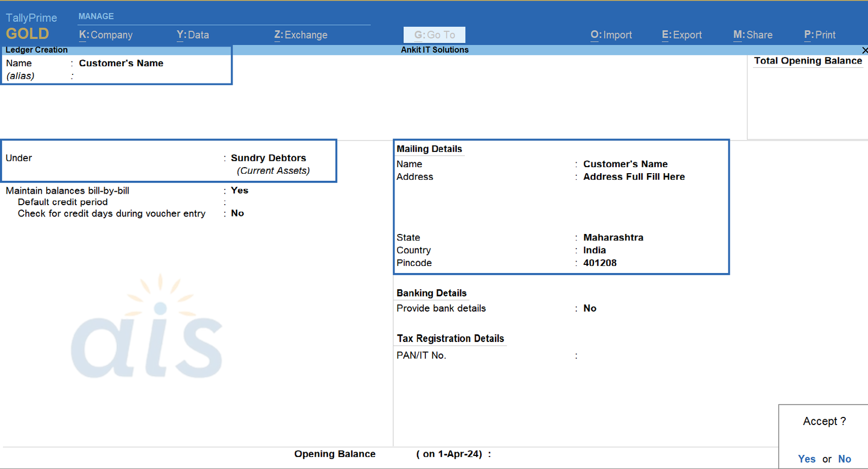Open the M: Share menu
Screen dimensions: 868x469
(752, 35)
